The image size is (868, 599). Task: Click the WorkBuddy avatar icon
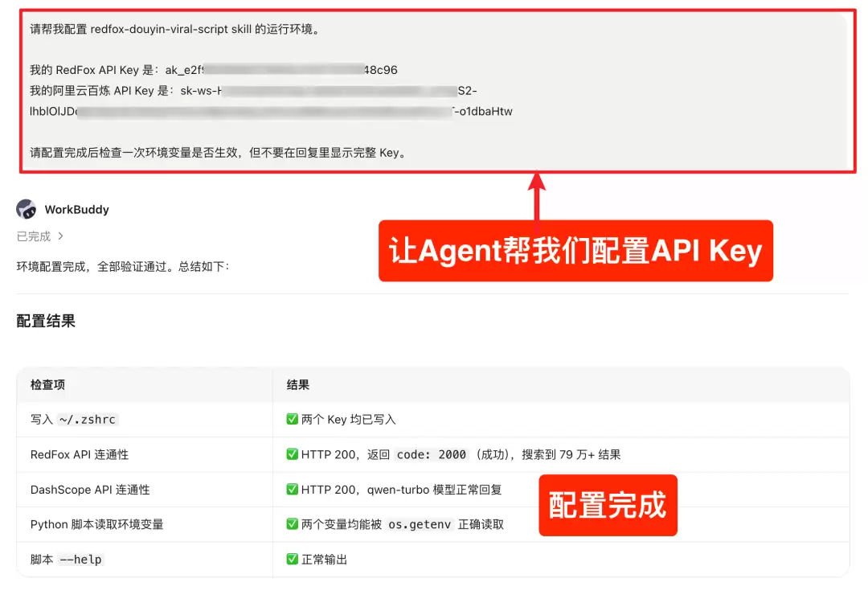(x=26, y=209)
